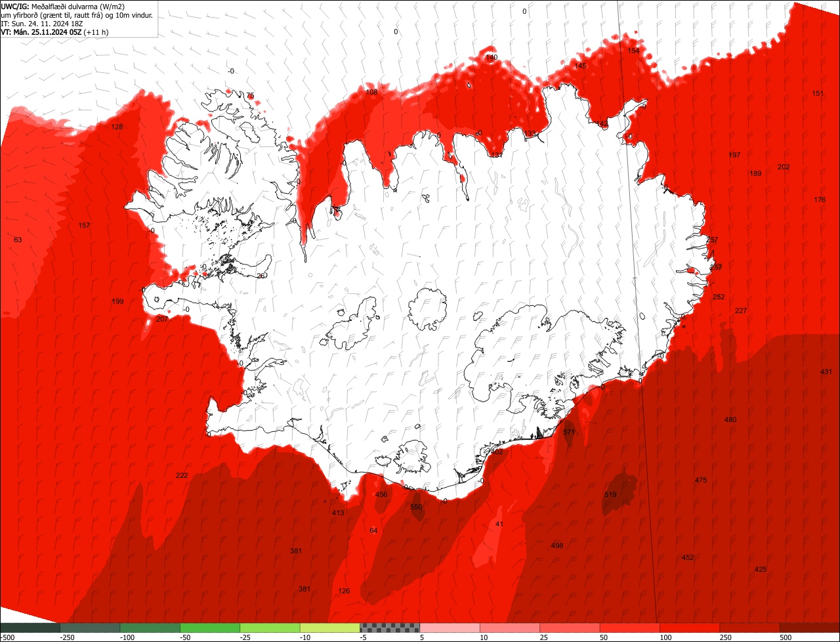Viewport: 840px width, 642px height.
Task: Select the light green swatch between -25 and -10
Action: pyautogui.click(x=270, y=628)
